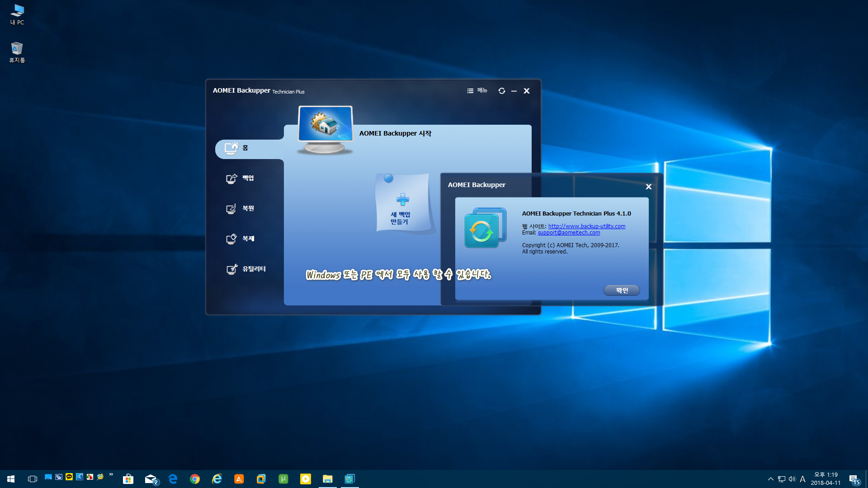Close the AOMEI Backupper about dialog
The width and height of the screenshot is (868, 488).
(648, 187)
